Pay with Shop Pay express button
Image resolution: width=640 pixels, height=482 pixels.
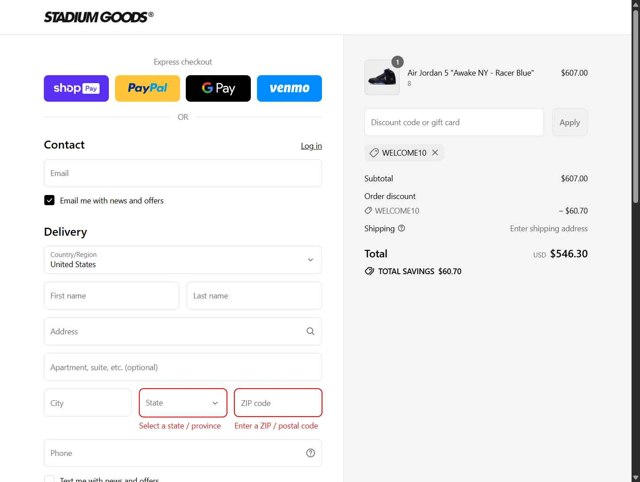point(76,88)
